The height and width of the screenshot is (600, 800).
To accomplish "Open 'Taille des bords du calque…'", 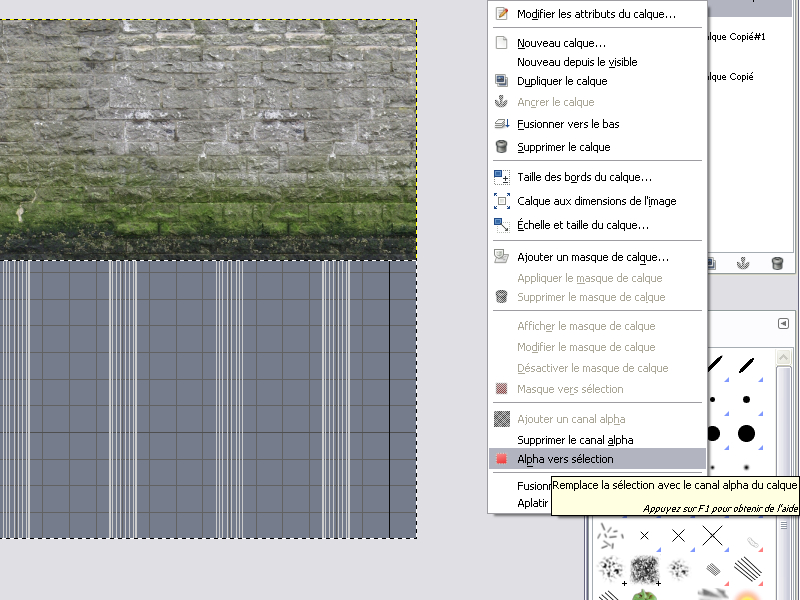I will coord(597,177).
